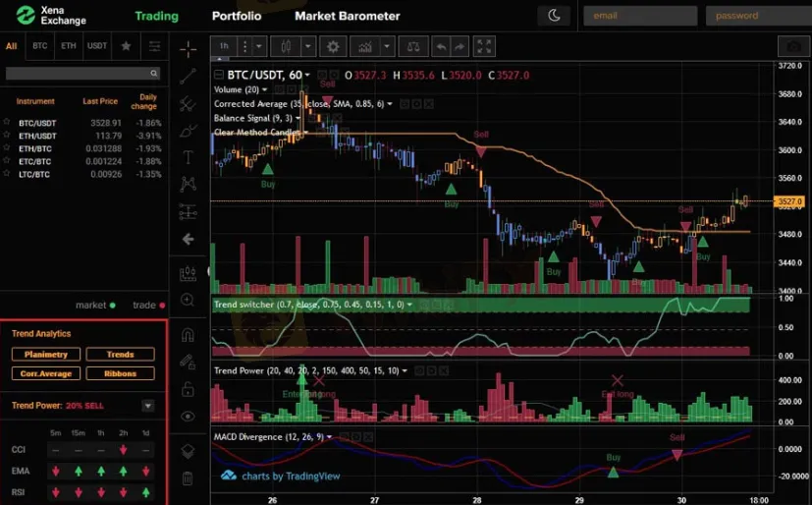The image size is (812, 505).
Task: Open chart style dropdown arrow
Action: [308, 46]
